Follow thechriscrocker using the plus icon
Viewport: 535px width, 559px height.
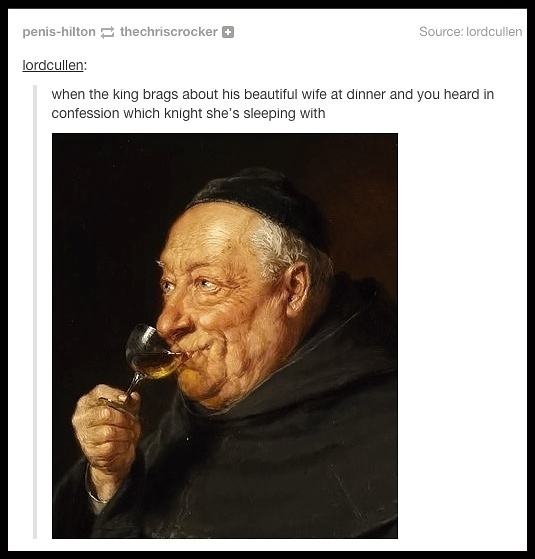pos(228,32)
